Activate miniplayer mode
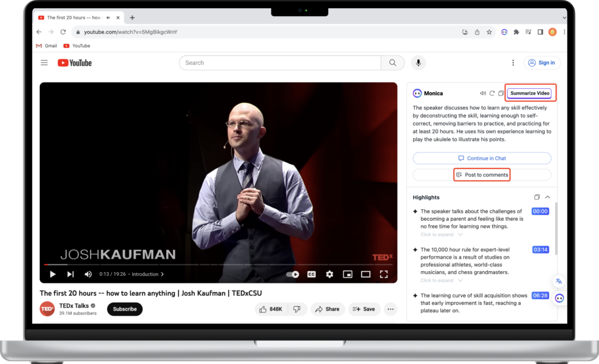This screenshot has width=599, height=364. (347, 274)
